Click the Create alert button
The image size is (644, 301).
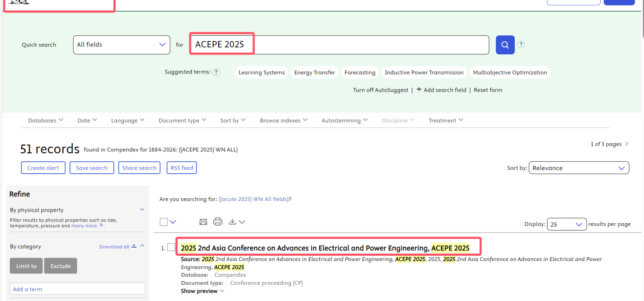(43, 168)
